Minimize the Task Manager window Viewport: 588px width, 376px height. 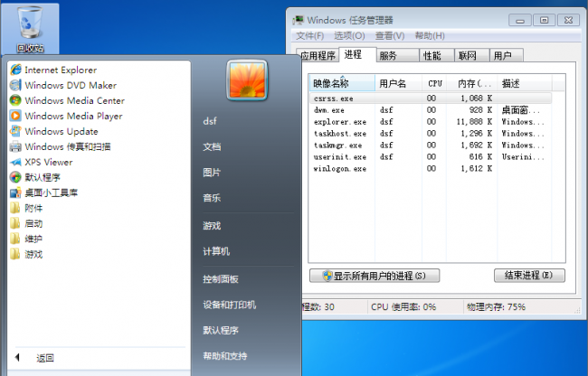[x=520, y=20]
